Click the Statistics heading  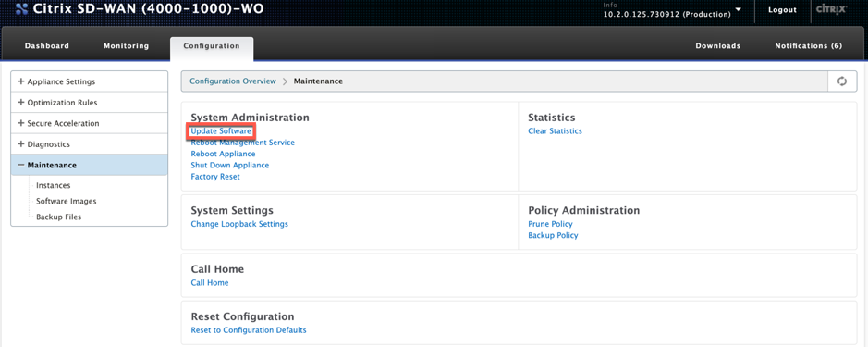point(551,118)
